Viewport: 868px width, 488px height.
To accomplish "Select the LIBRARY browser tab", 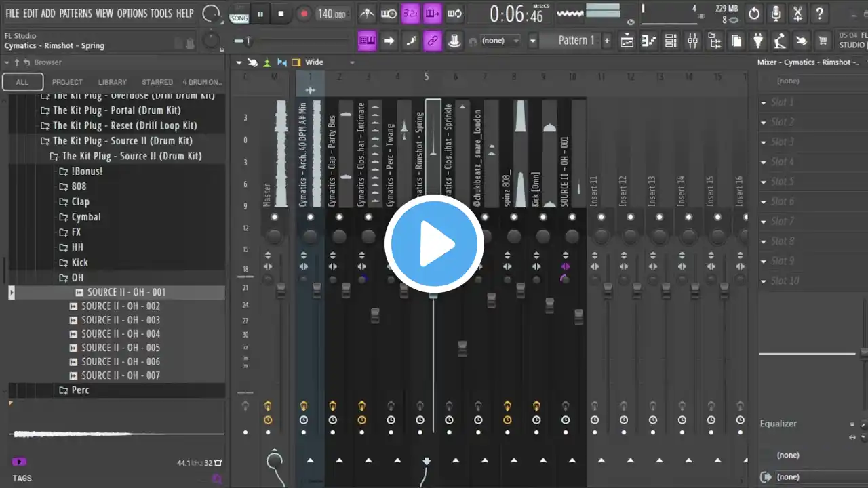I will (x=113, y=82).
